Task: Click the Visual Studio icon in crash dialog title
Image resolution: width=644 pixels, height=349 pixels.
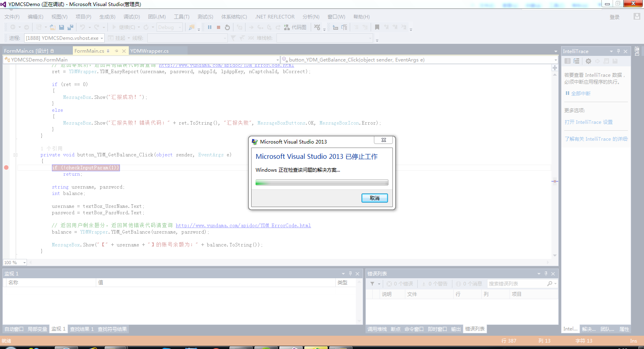Action: [254, 142]
